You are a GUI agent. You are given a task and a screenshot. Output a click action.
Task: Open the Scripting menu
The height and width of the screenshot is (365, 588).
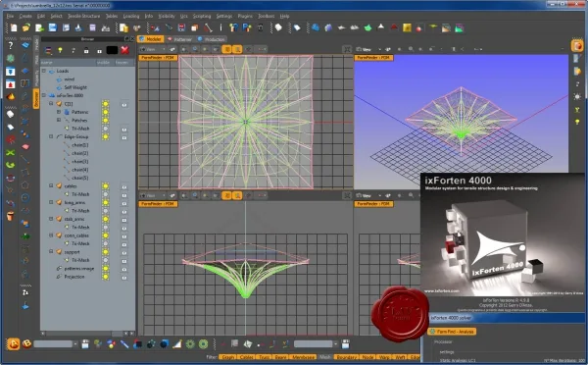pos(202,16)
